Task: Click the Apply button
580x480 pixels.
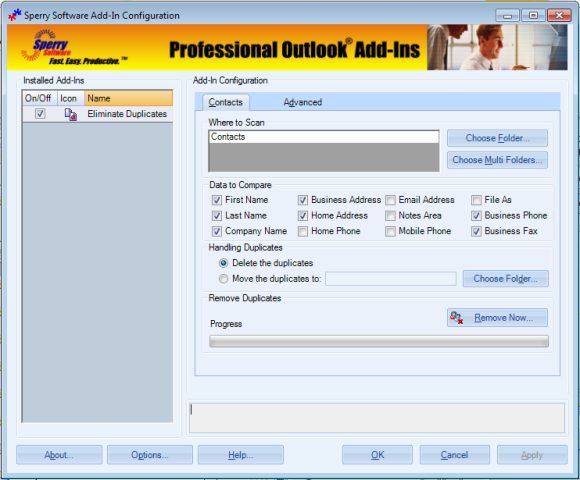Action: tap(532, 455)
